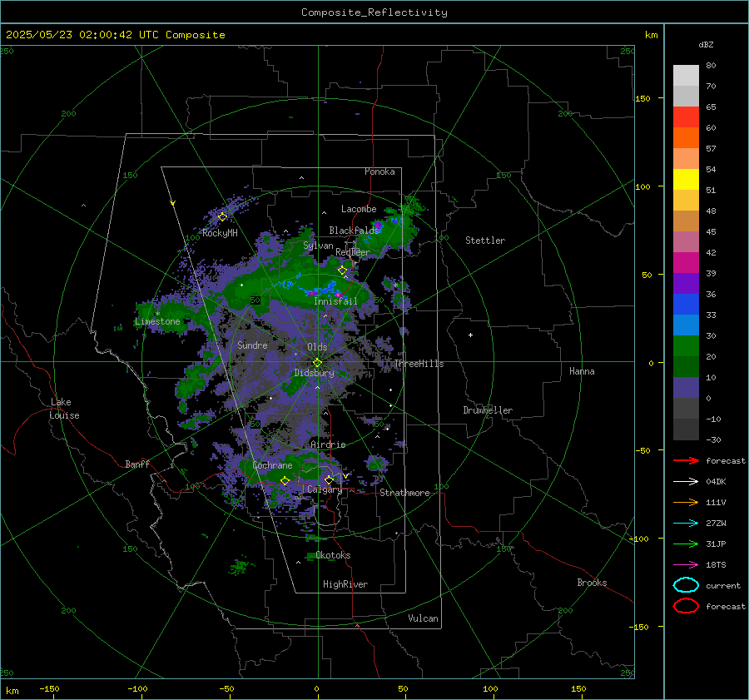This screenshot has width=749, height=700.
Task: Pick the bright green swatch on dBZ scale
Action: (686, 346)
